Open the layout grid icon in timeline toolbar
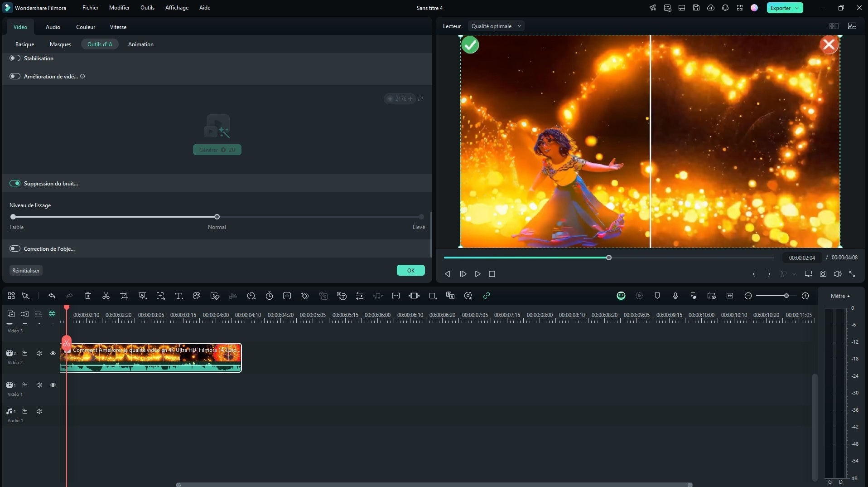The height and width of the screenshot is (487, 868). click(11, 296)
